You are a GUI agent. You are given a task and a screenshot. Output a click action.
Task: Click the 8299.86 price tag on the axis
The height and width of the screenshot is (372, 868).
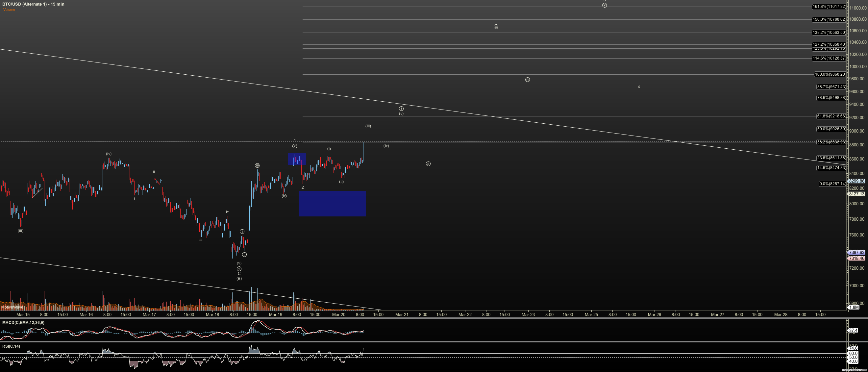click(x=856, y=181)
